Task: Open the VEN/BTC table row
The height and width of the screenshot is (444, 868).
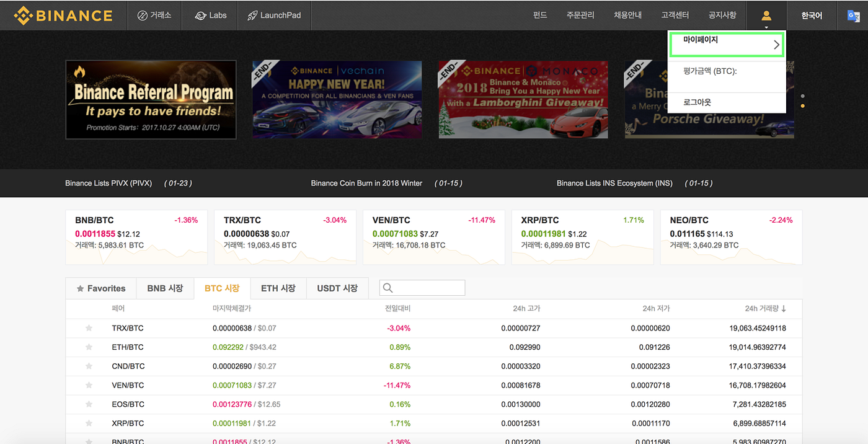Action: pos(434,385)
